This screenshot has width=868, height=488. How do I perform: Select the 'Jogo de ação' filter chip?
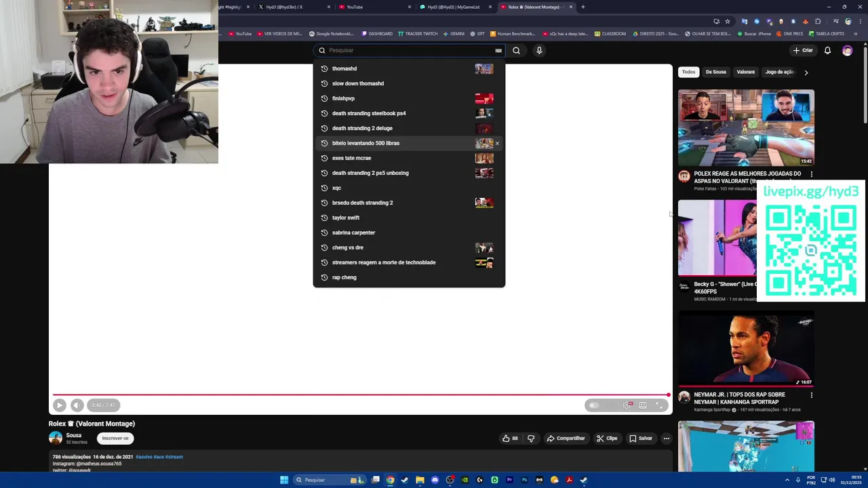pos(779,72)
